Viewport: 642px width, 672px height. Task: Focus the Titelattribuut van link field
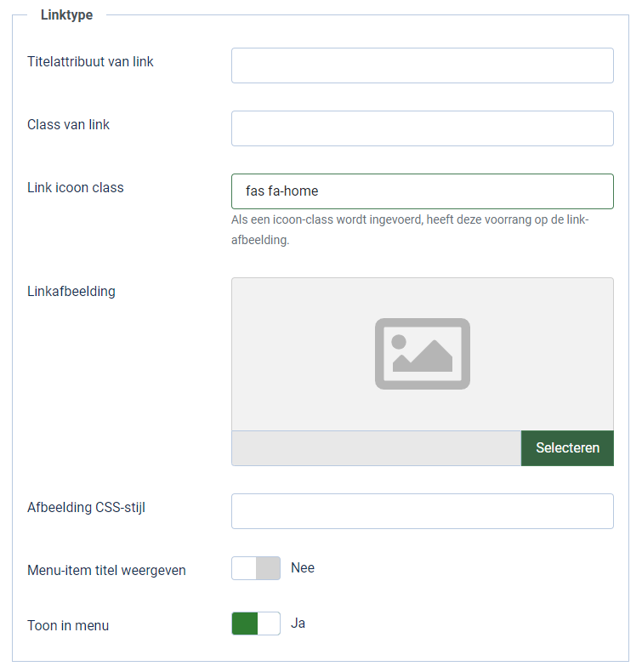point(422,65)
